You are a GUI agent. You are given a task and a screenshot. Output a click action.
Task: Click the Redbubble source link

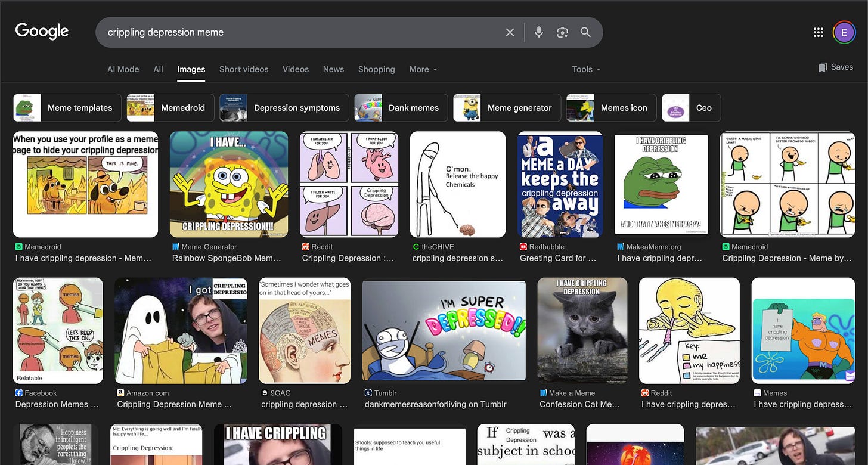pyautogui.click(x=542, y=247)
